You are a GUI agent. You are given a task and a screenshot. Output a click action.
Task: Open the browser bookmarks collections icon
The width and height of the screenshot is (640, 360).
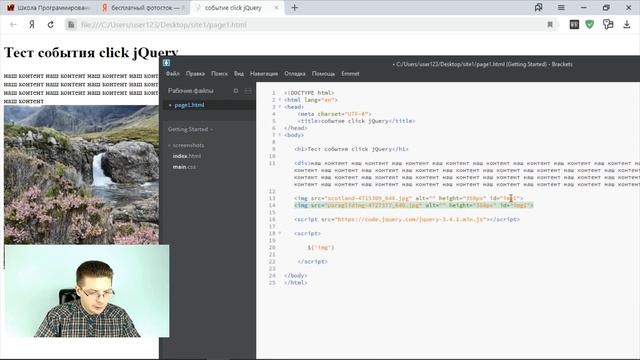tap(538, 7)
